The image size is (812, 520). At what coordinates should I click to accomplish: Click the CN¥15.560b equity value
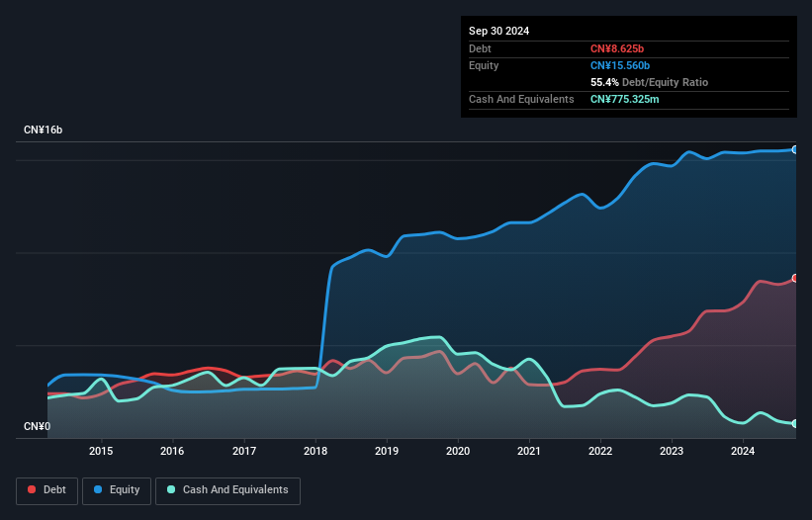620,65
